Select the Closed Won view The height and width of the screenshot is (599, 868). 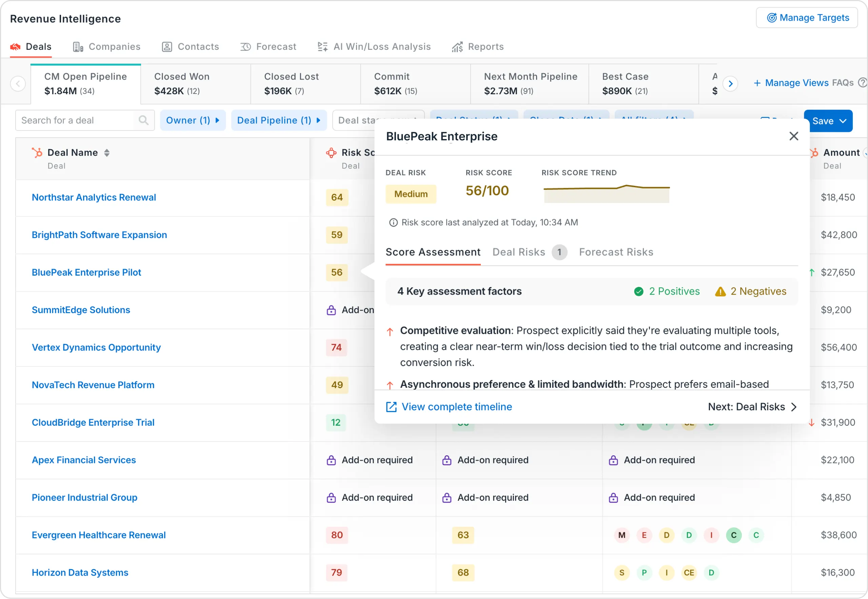[x=196, y=84]
